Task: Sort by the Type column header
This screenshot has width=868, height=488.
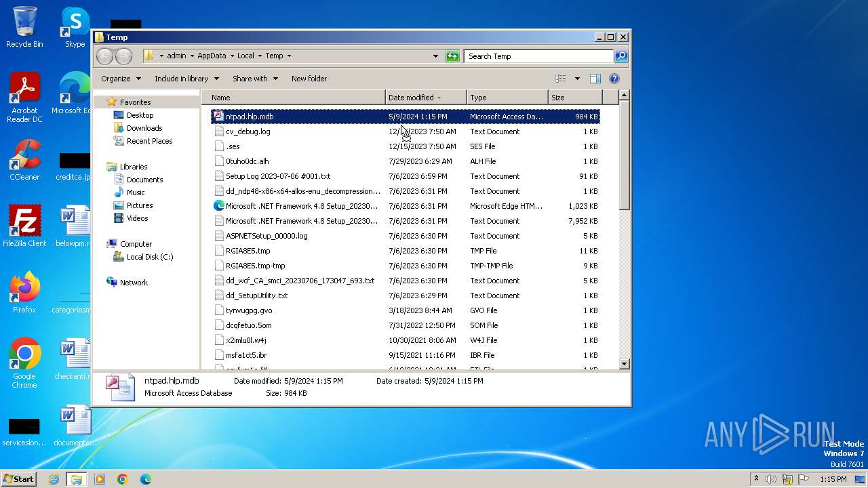Action: coord(507,98)
